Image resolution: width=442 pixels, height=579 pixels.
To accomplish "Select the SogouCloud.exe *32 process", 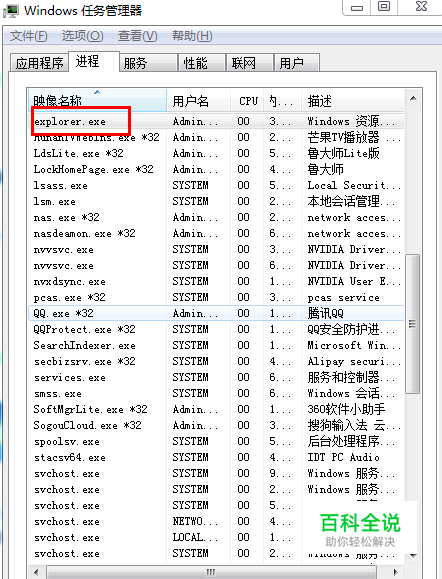I will pos(216,425).
